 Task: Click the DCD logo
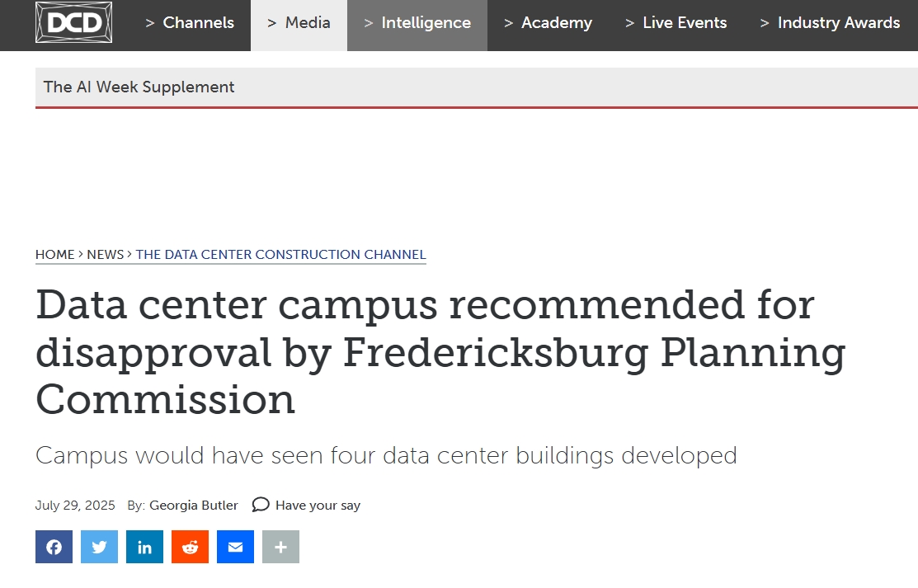point(73,22)
